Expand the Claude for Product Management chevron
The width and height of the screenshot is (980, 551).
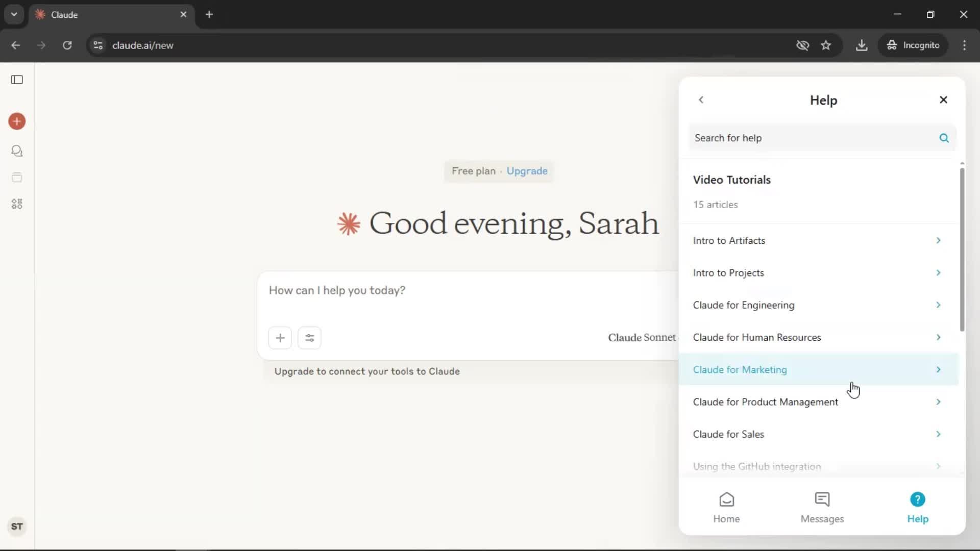938,402
